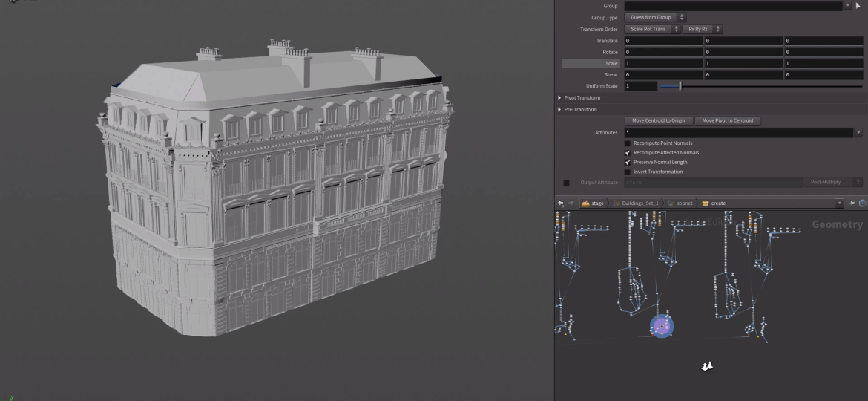Enable Recompute Point Normals checkbox
The width and height of the screenshot is (868, 401).
(x=628, y=143)
